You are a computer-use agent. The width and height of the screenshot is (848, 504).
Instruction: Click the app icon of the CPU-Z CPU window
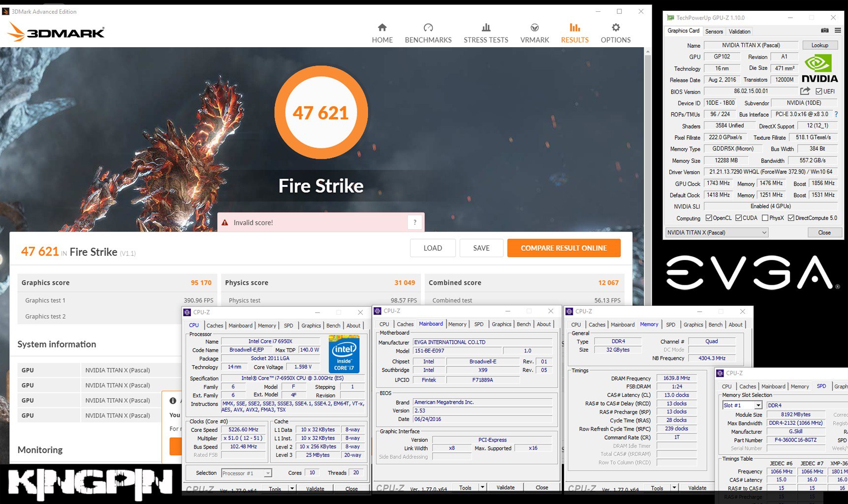click(187, 312)
